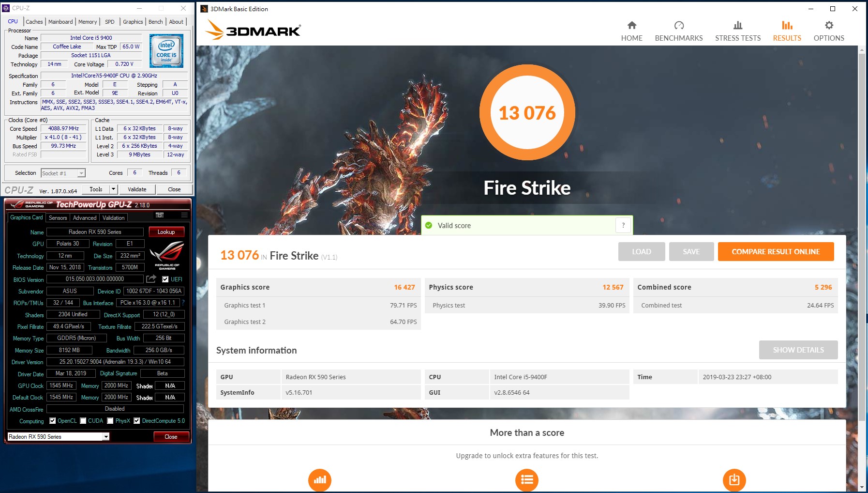The height and width of the screenshot is (493, 868).
Task: Click the Intel Core i5 logo
Action: tap(166, 51)
